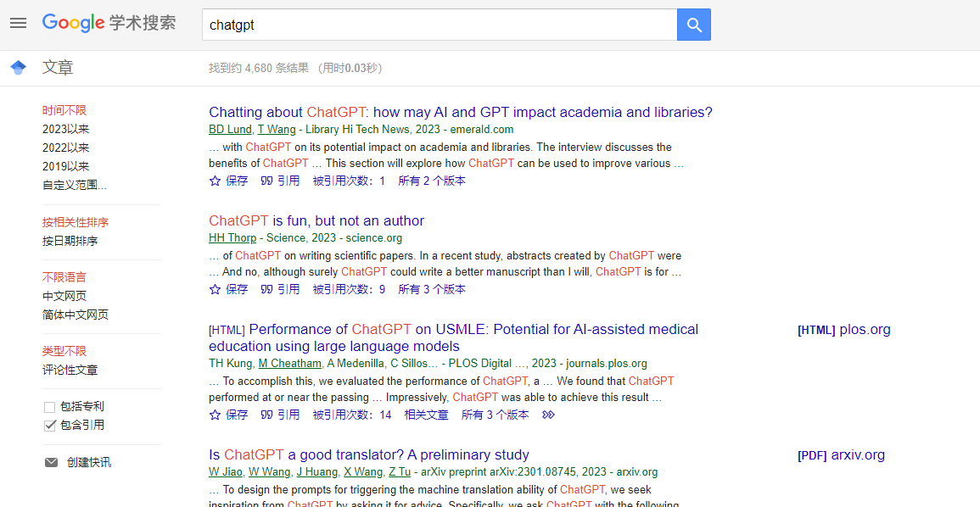Click the double-arrow icon on the USMLE result
Screen dimensions: 980x507
click(x=549, y=414)
